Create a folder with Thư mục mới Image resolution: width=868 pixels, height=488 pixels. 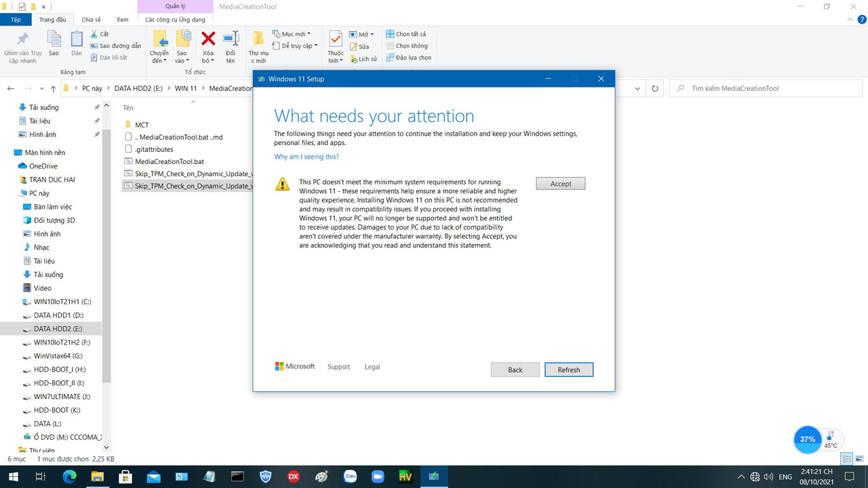point(258,47)
